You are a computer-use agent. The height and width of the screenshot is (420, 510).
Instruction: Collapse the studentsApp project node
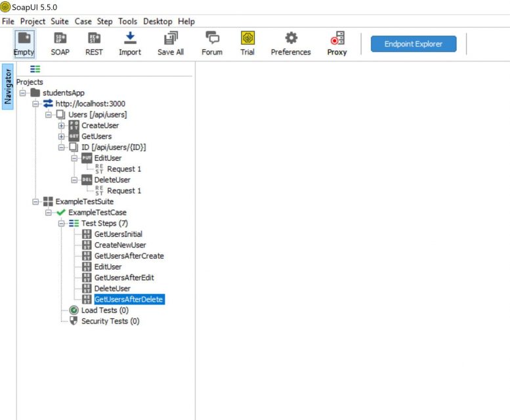22,93
